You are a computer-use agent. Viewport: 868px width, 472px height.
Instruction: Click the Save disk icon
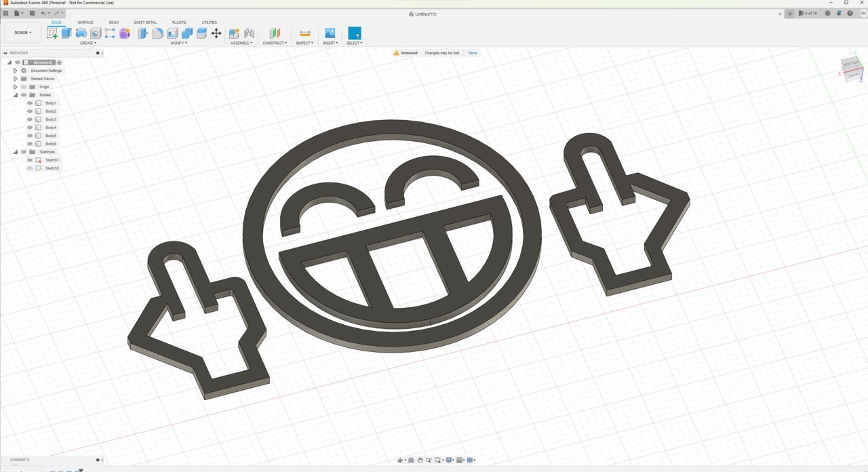click(33, 14)
